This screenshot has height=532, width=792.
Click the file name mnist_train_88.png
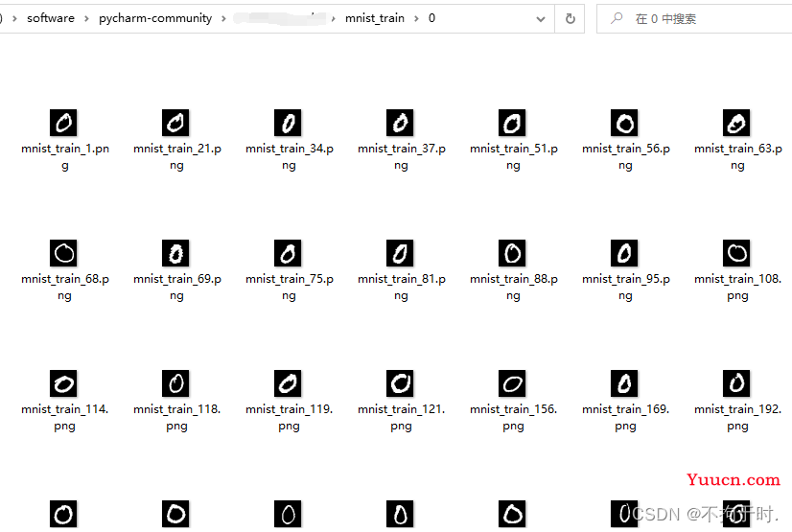tap(514, 288)
